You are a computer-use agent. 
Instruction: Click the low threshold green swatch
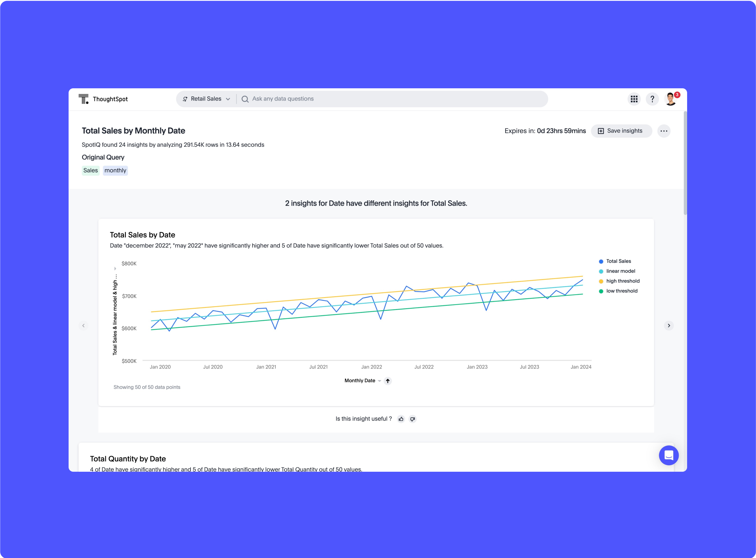point(601,291)
